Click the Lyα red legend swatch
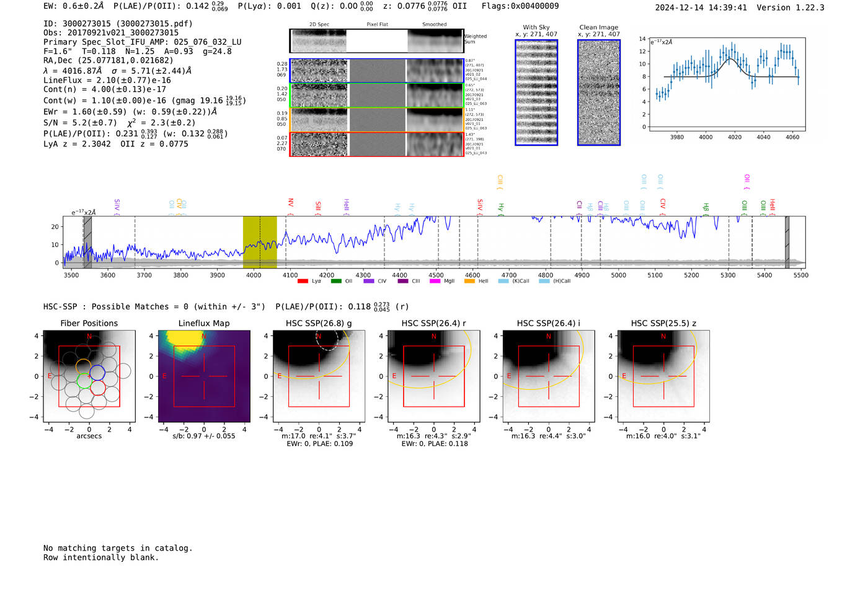868x591 pixels. (x=303, y=281)
